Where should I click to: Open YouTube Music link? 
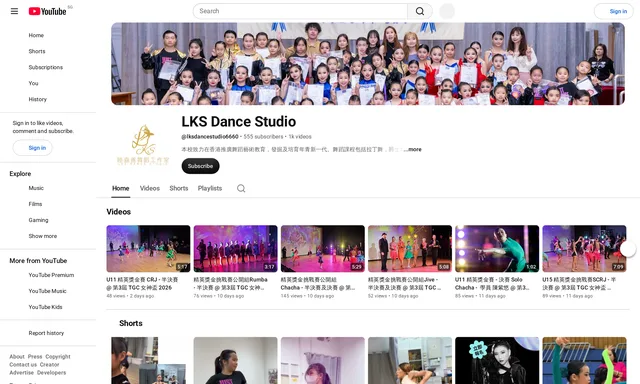(x=47, y=291)
